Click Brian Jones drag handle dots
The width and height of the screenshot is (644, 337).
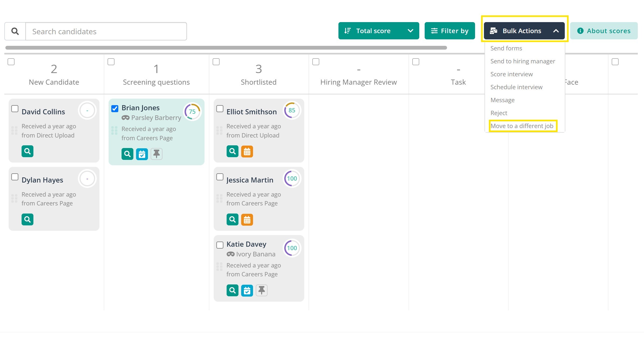pos(114,130)
